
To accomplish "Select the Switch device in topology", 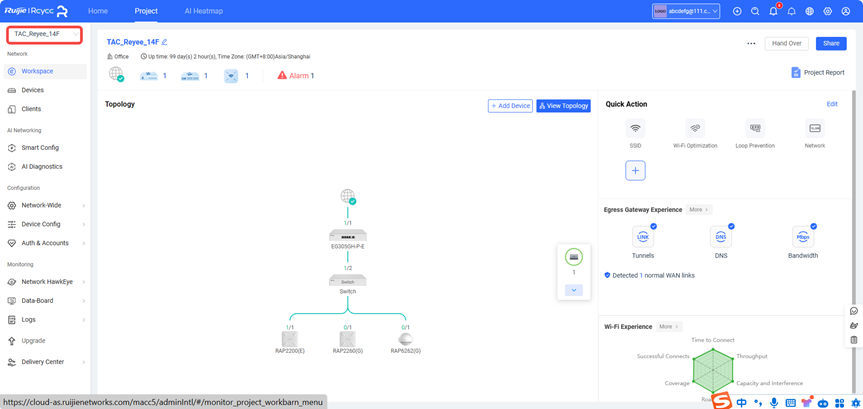I will click(x=347, y=280).
